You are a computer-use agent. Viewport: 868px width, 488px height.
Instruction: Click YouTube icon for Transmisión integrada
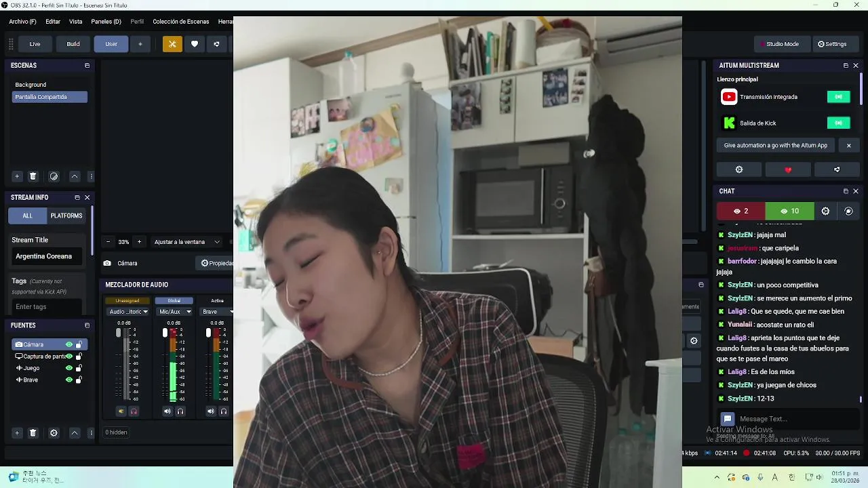click(x=729, y=97)
